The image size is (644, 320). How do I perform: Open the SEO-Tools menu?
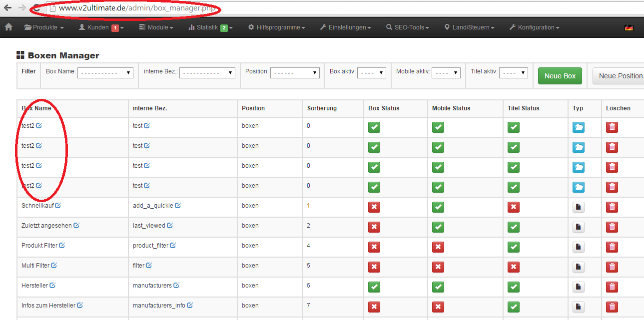[x=407, y=27]
